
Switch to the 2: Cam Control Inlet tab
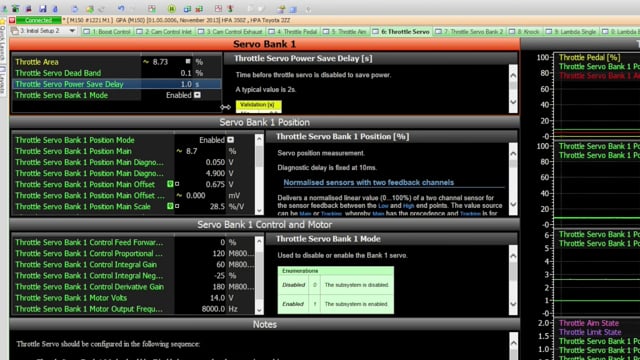click(165, 31)
